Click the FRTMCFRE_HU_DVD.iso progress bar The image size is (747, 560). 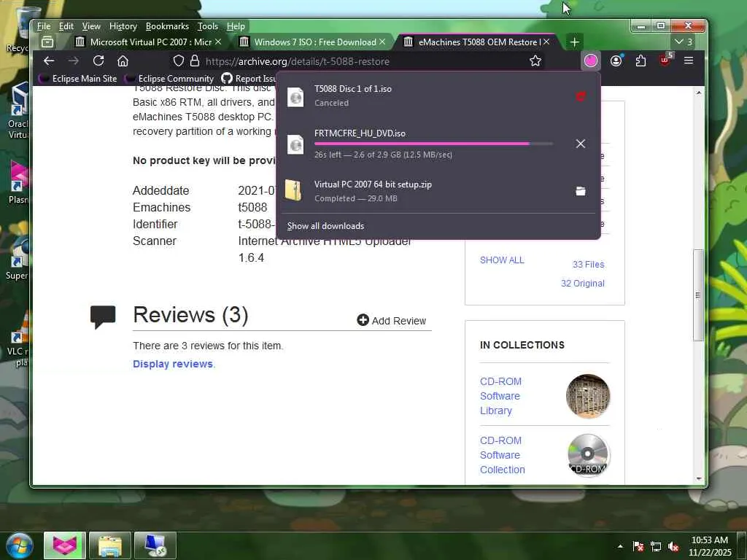pos(433,144)
